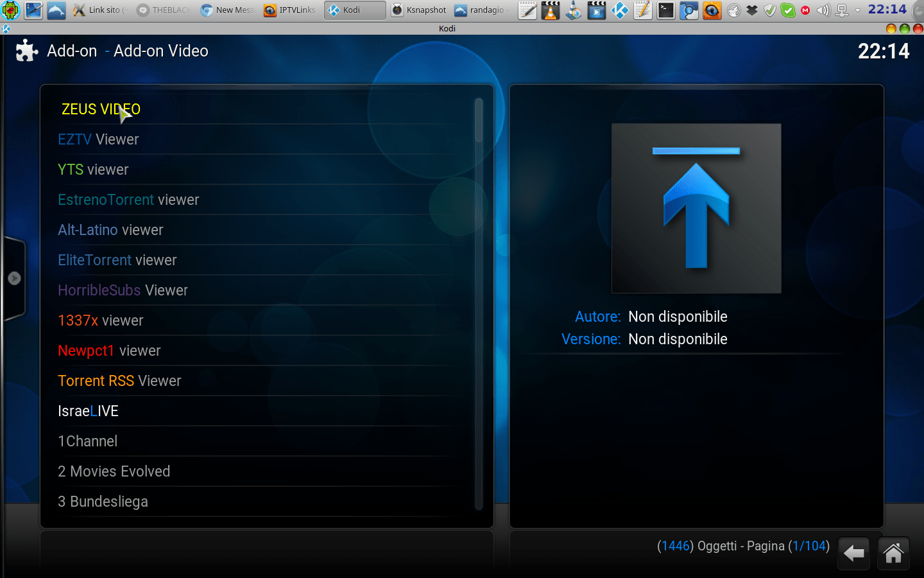Click the blue up-arrow add-on thumbnail
The height and width of the screenshot is (578, 924).
pos(696,209)
